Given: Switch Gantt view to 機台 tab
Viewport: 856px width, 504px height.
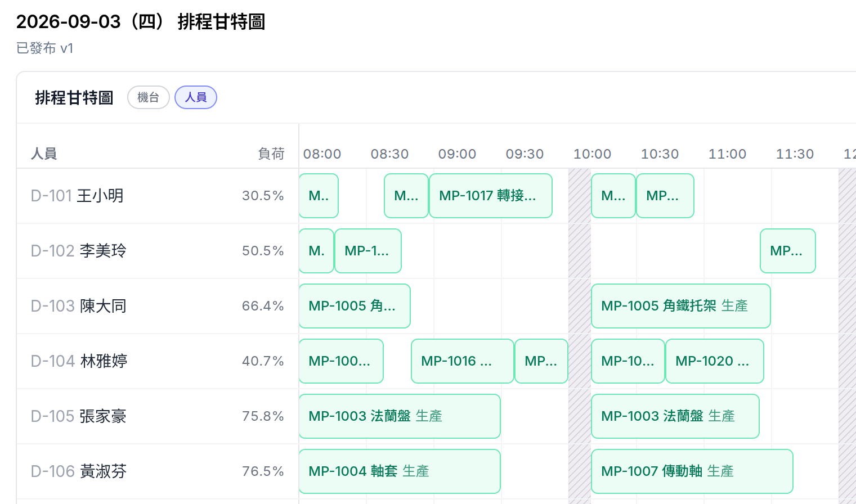Looking at the screenshot, I should tap(148, 97).
